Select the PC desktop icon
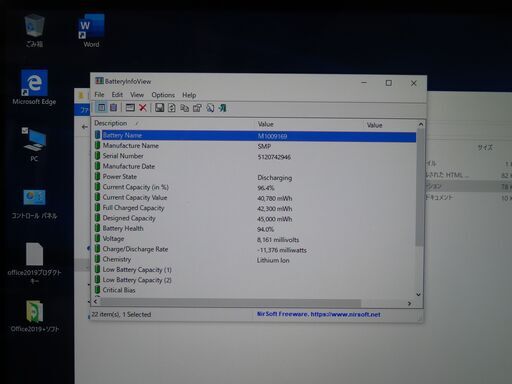The width and height of the screenshot is (512, 384). click(34, 144)
